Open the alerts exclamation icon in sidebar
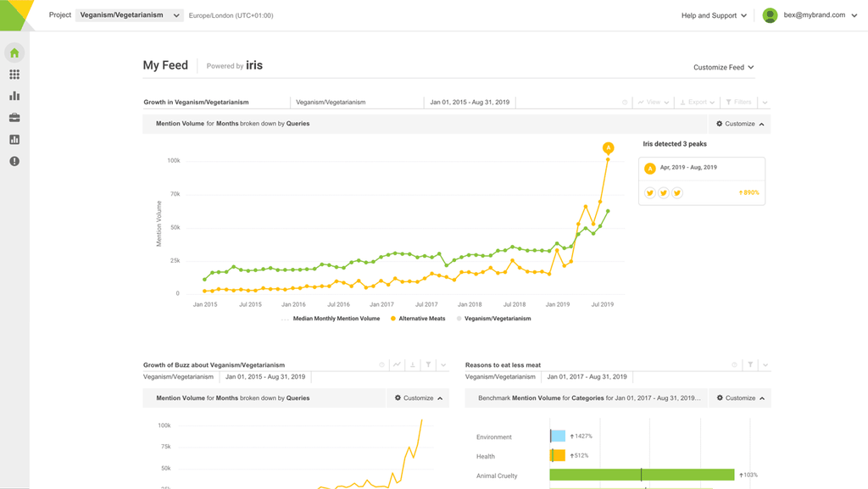868x489 pixels. coord(14,161)
